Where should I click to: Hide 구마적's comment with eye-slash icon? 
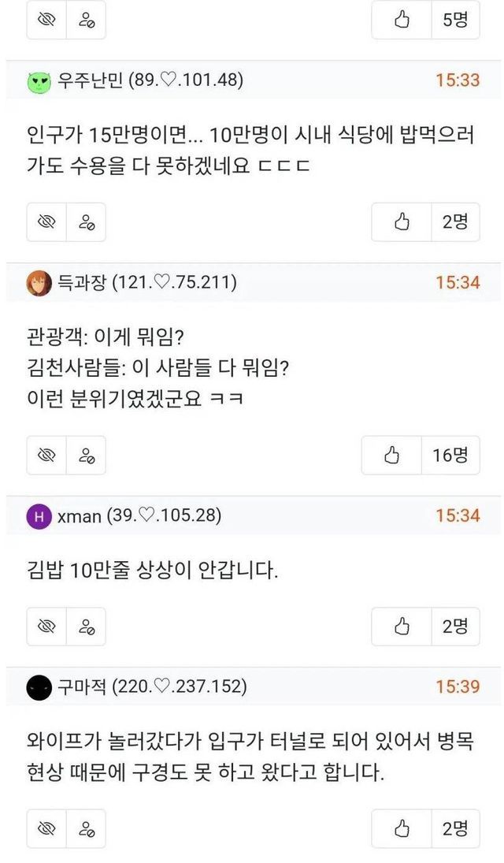[x=47, y=828]
